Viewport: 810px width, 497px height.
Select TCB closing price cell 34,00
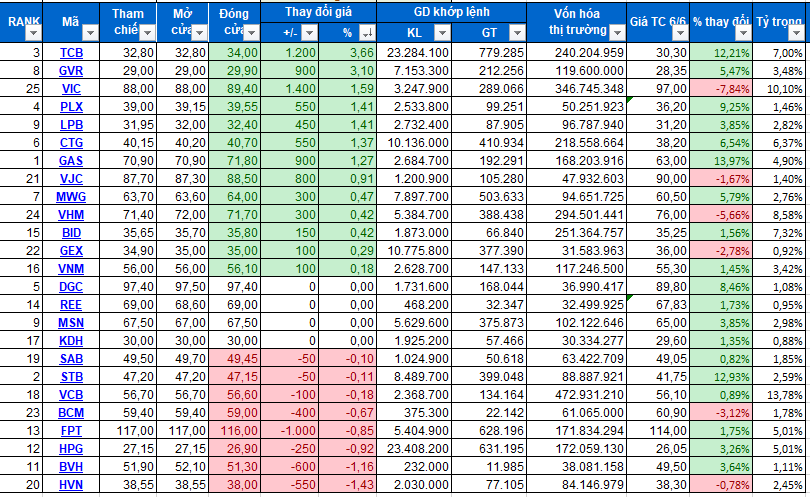(x=235, y=53)
